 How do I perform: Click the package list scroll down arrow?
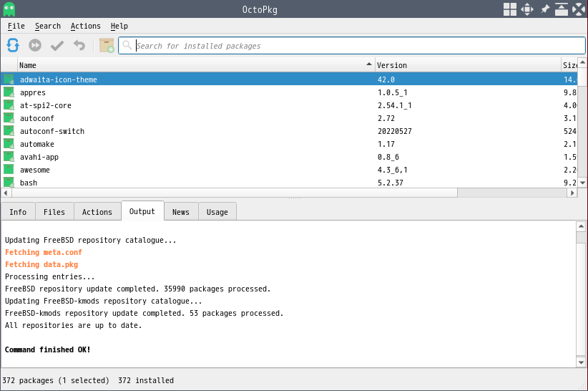tap(582, 183)
